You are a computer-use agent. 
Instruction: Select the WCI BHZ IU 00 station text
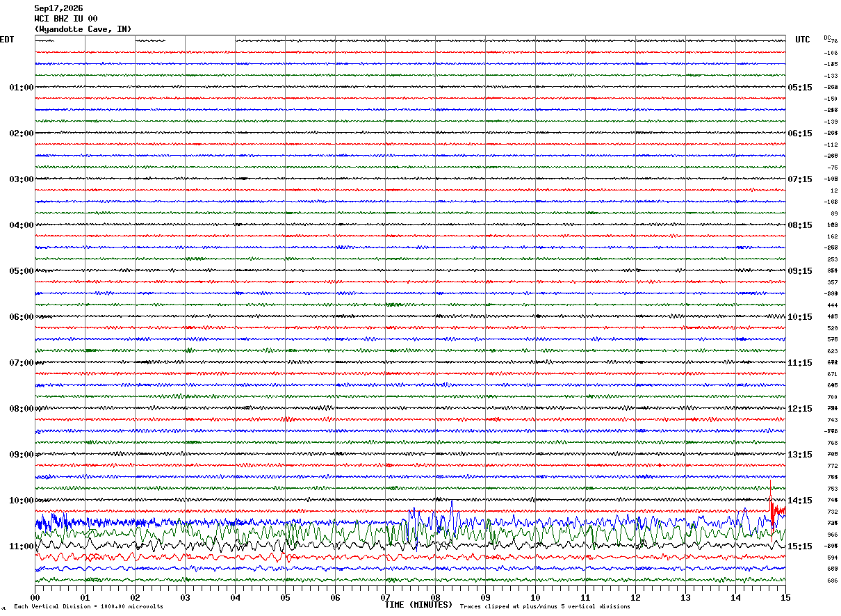click(x=66, y=19)
